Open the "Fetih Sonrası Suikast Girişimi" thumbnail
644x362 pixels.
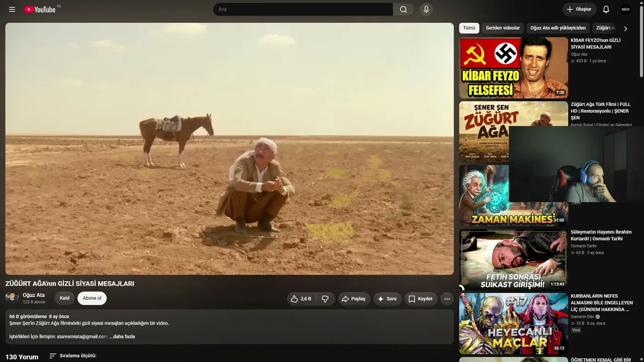(513, 260)
